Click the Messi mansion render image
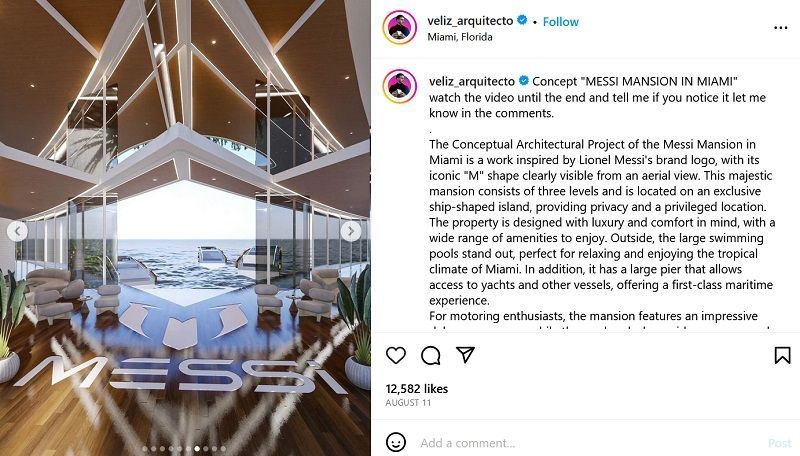This screenshot has width=800, height=456. (185, 228)
